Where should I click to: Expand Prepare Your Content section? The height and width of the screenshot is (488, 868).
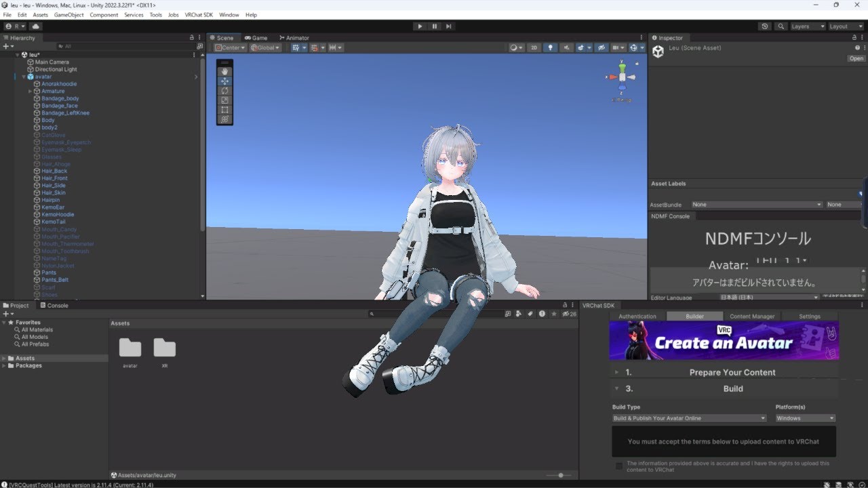click(616, 372)
